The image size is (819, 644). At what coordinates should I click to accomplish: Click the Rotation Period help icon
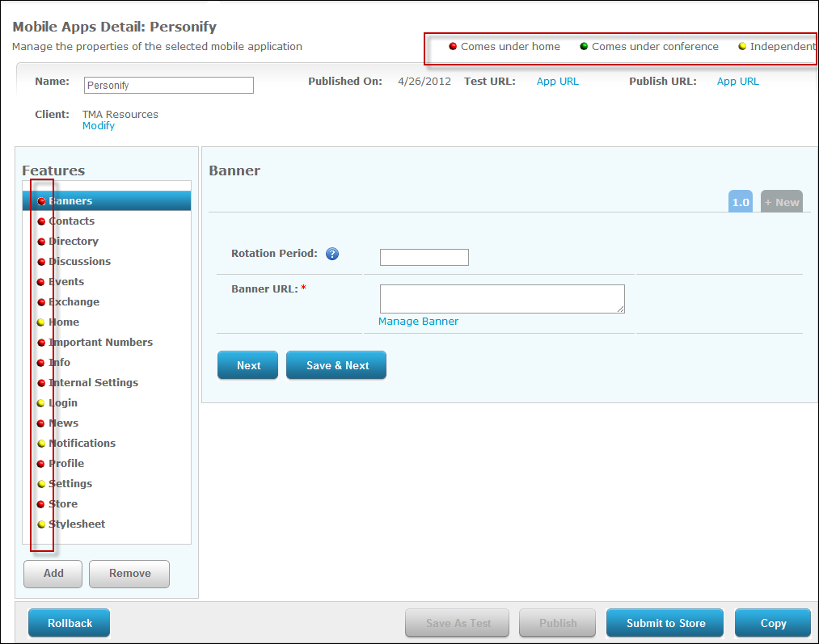tap(331, 254)
